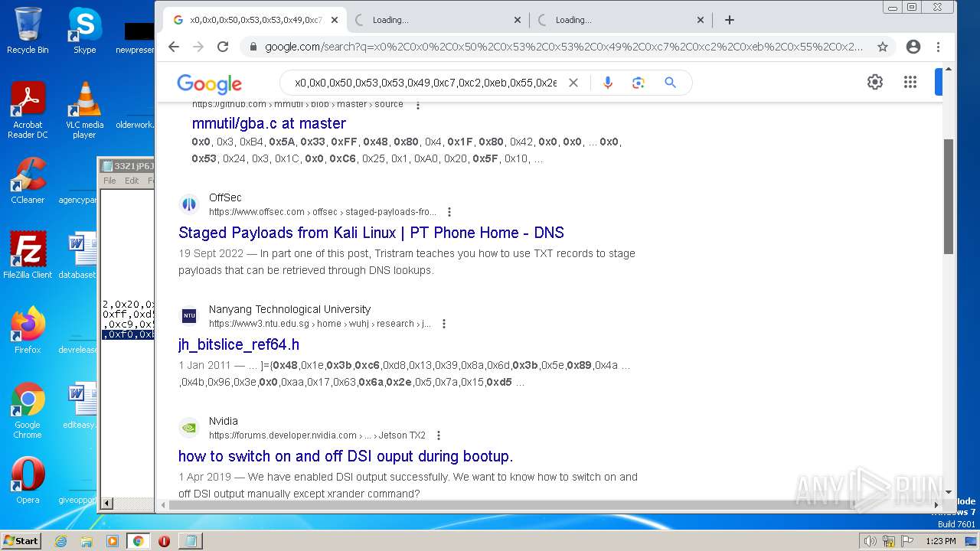Image resolution: width=980 pixels, height=551 pixels.
Task: Click Notepad's horizontal scroll left arrow
Action: [x=107, y=503]
